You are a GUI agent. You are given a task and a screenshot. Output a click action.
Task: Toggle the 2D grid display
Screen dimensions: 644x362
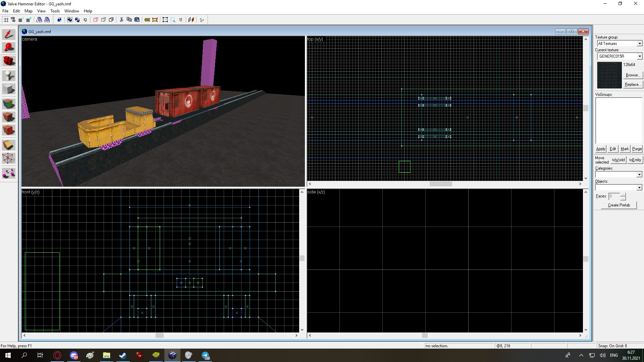tap(6, 20)
